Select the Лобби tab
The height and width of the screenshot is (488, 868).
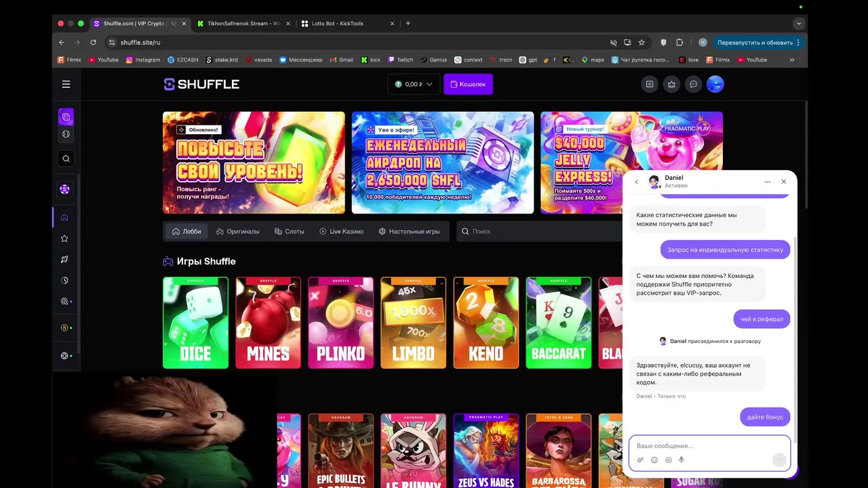(x=186, y=231)
